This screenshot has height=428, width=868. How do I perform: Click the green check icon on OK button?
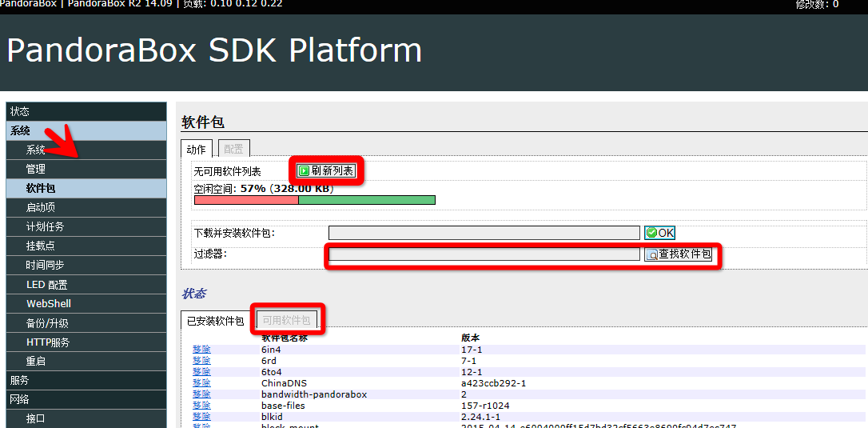pos(651,233)
